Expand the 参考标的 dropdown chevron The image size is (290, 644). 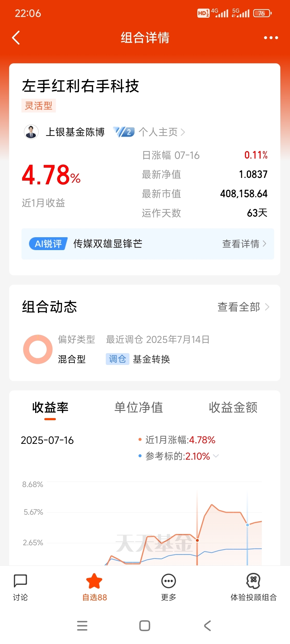tap(216, 456)
